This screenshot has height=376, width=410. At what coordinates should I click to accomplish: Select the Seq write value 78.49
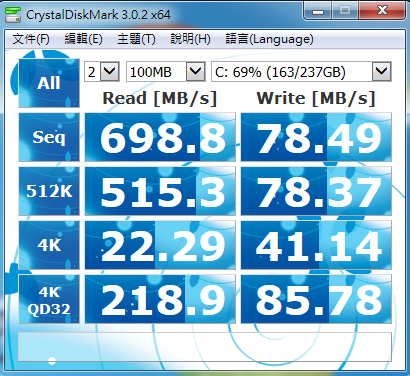316,137
